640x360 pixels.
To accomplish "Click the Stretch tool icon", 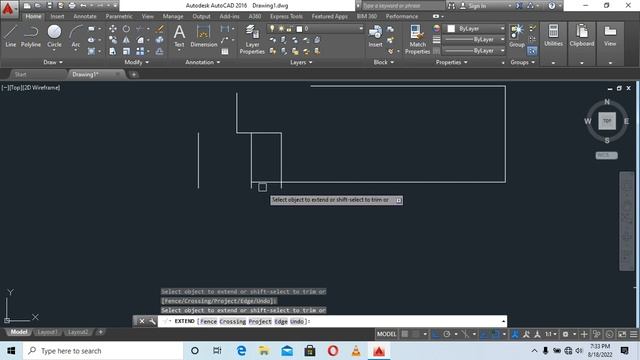I will (x=113, y=51).
